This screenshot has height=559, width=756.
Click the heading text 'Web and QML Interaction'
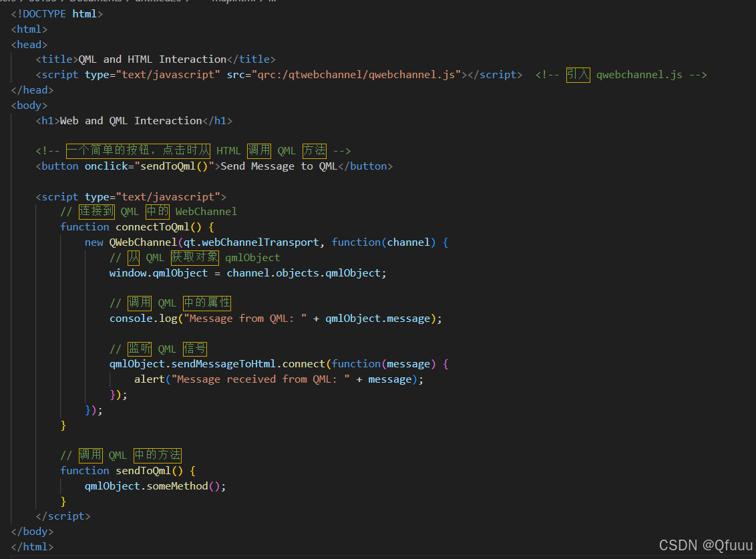pos(131,121)
